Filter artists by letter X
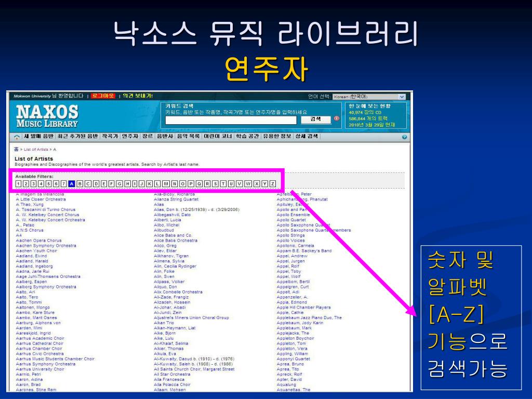Viewport: 532px width, 399px height. pyautogui.click(x=257, y=184)
